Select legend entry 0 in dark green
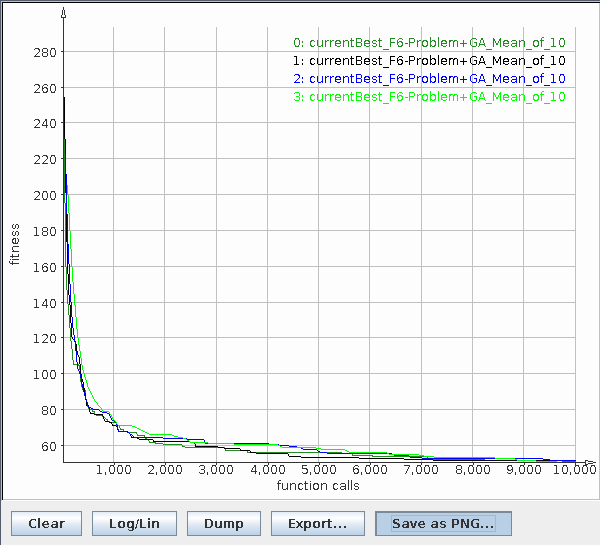The height and width of the screenshot is (545, 600). [x=429, y=43]
